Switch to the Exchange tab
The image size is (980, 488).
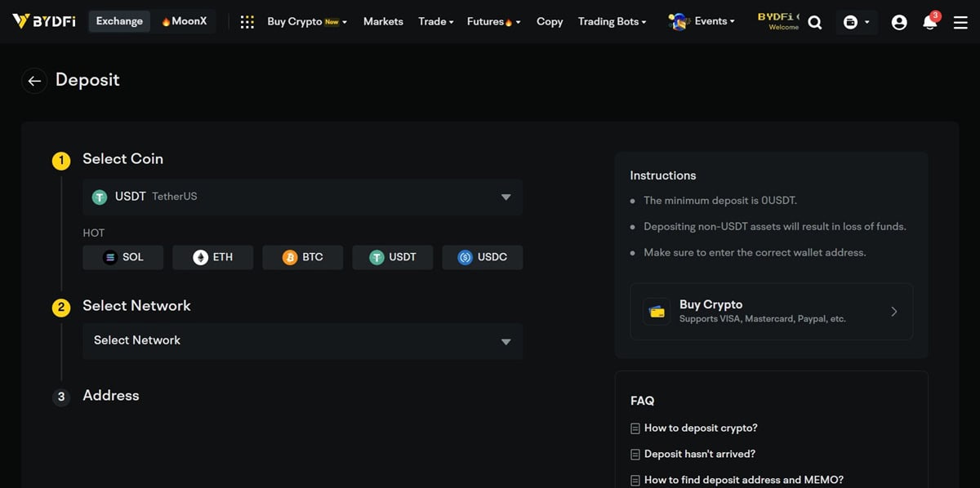click(x=119, y=21)
